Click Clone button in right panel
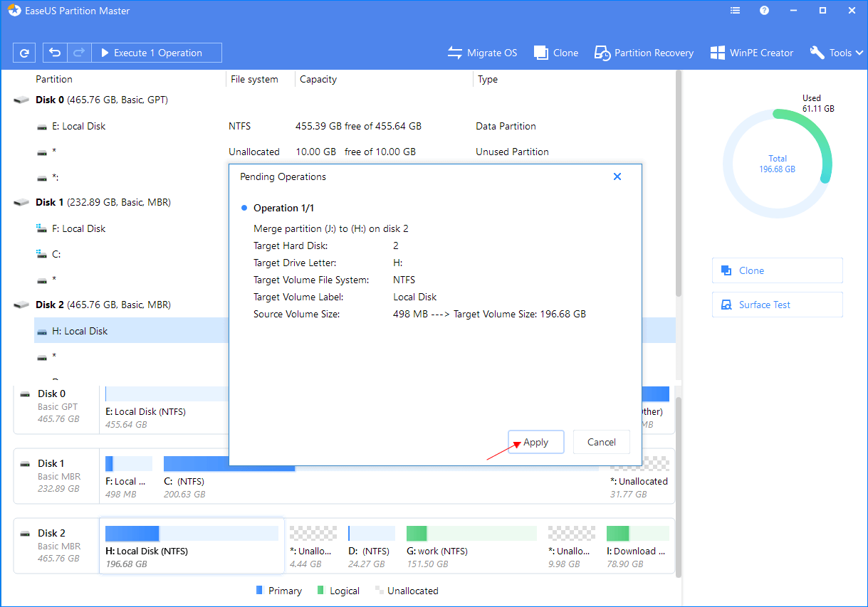 pyautogui.click(x=777, y=270)
